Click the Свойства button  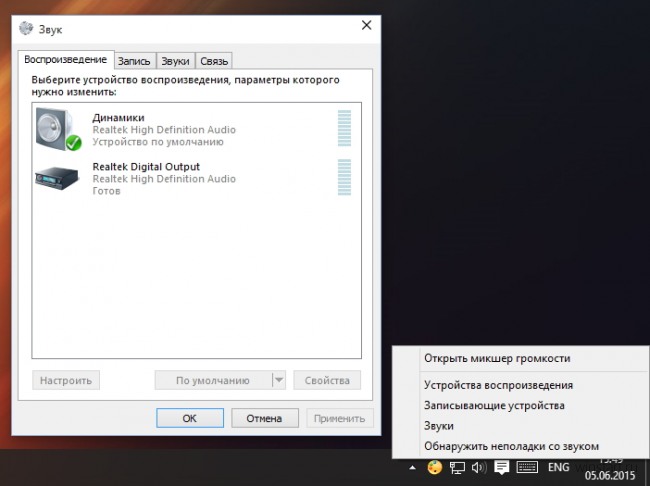pyautogui.click(x=327, y=380)
